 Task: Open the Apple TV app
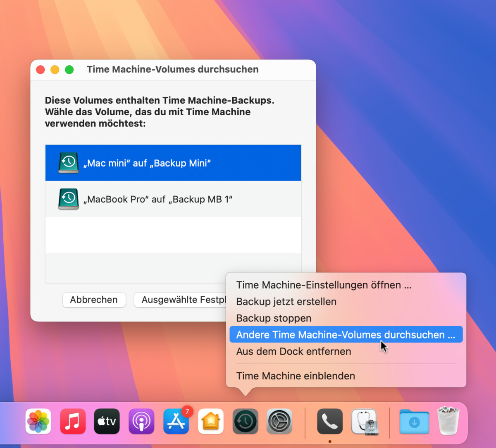click(107, 421)
